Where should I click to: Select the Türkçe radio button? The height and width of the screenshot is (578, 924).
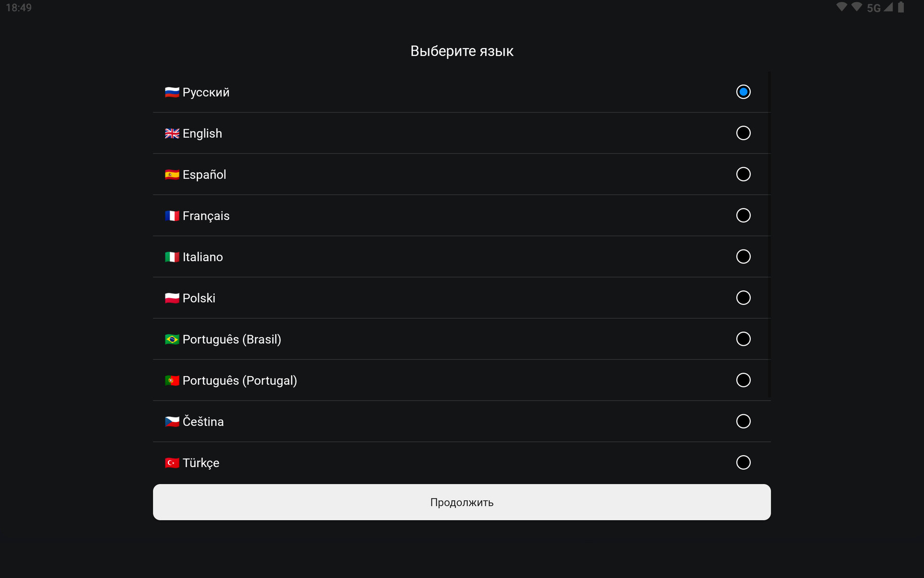pos(743,462)
